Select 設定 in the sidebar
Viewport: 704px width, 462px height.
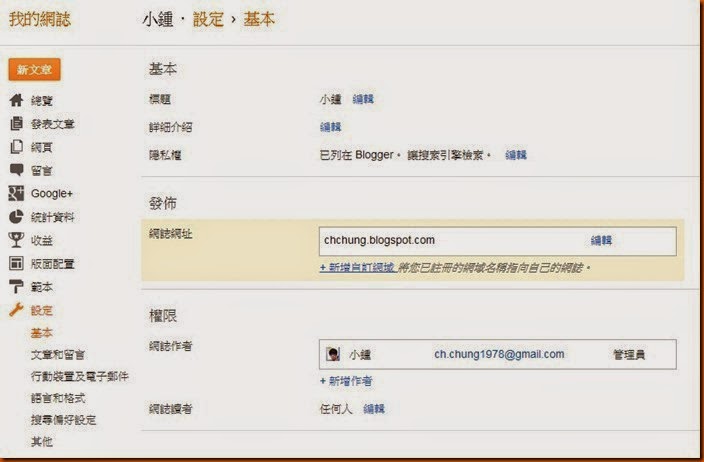(42, 310)
